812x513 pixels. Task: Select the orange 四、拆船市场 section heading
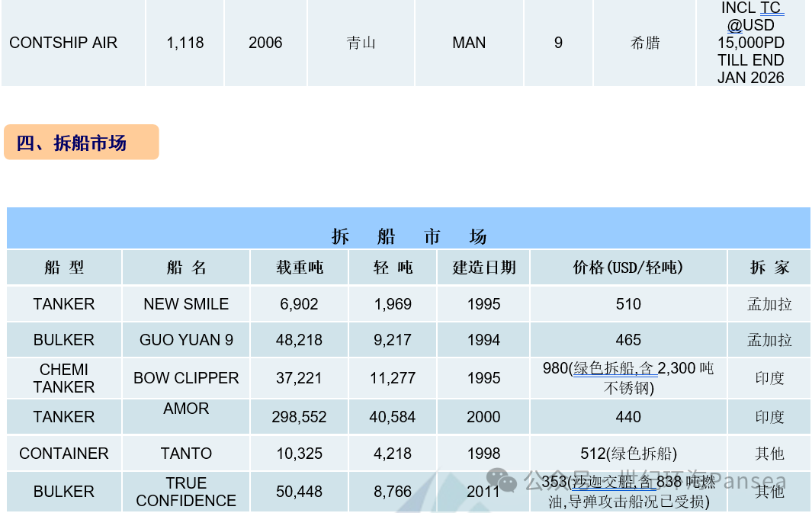pos(81,143)
